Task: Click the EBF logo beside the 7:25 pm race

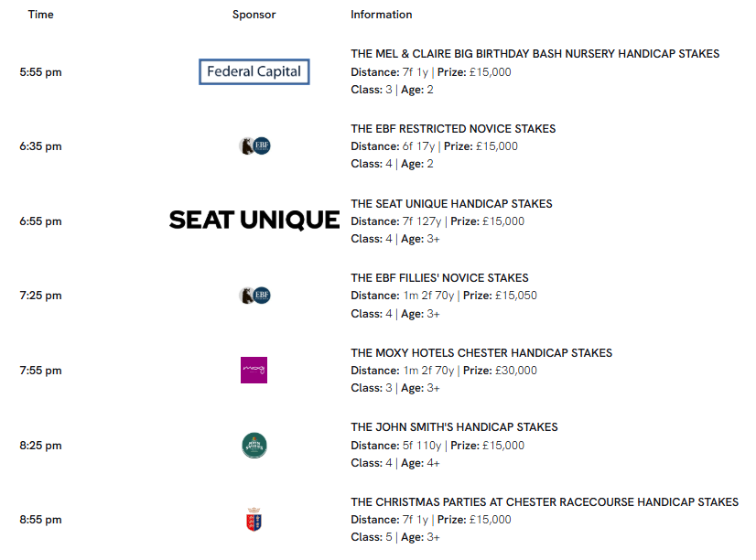Action: [254, 296]
